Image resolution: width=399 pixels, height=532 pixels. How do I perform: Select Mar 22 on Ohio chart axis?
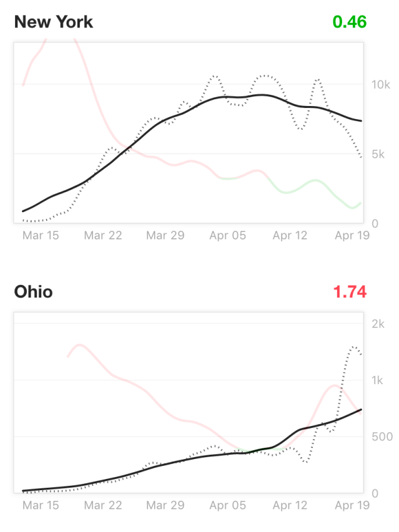pos(103,506)
